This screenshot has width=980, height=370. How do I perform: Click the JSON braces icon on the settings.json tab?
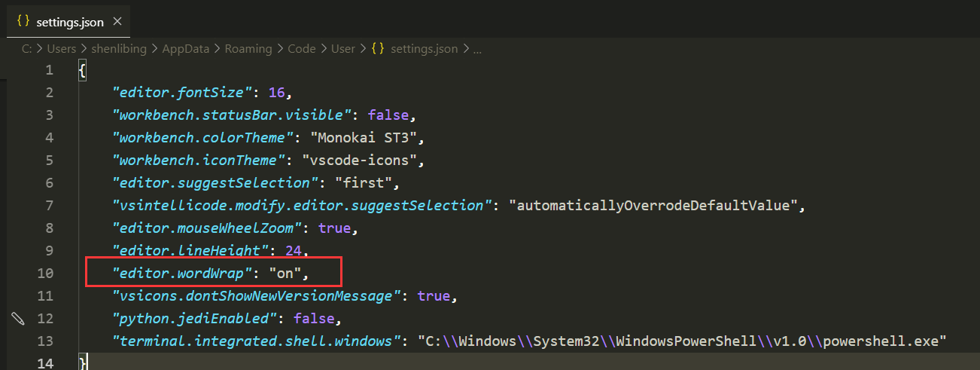[x=23, y=22]
